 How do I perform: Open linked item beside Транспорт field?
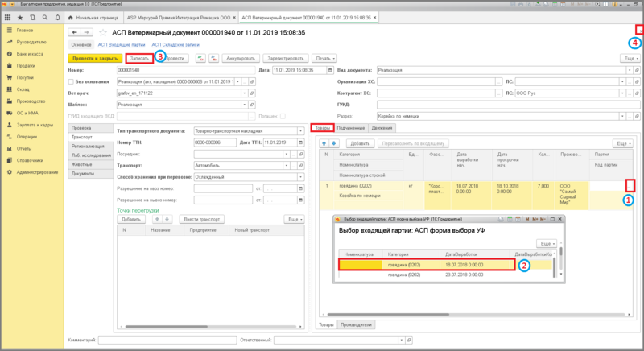point(301,166)
